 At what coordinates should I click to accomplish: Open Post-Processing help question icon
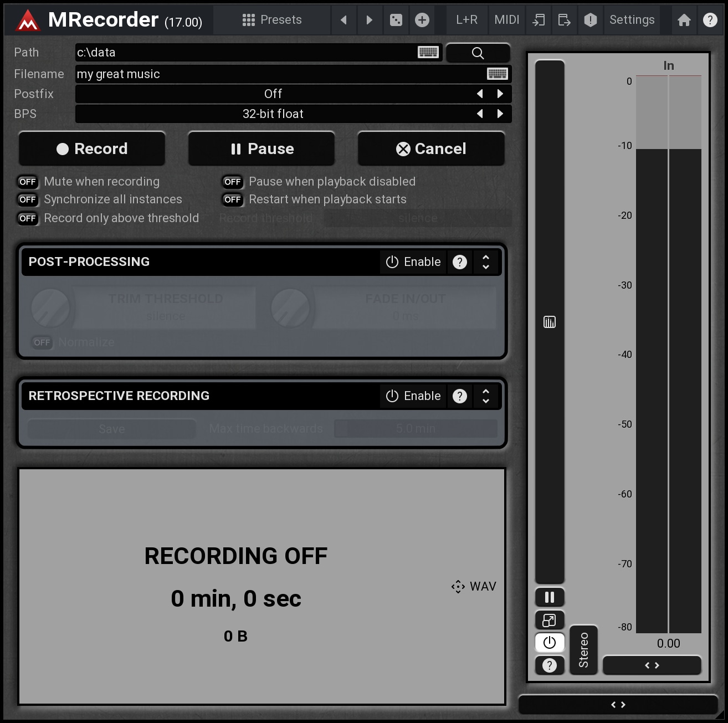coord(460,262)
